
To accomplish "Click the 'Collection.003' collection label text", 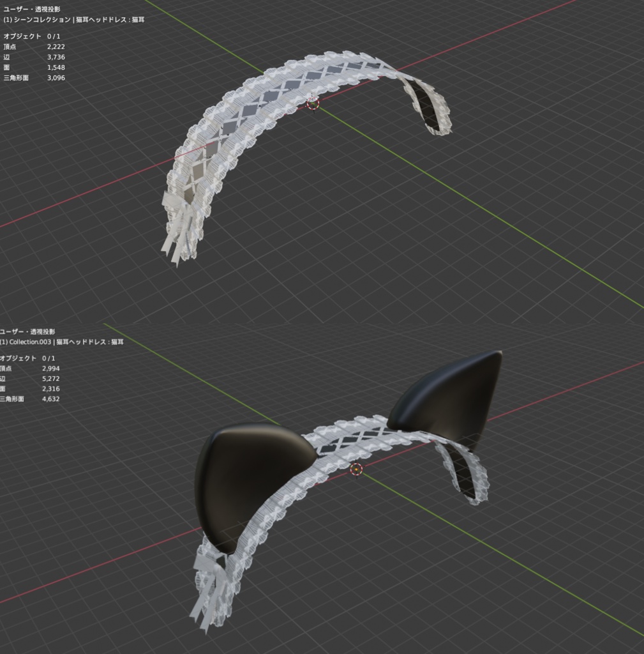I will [30, 342].
